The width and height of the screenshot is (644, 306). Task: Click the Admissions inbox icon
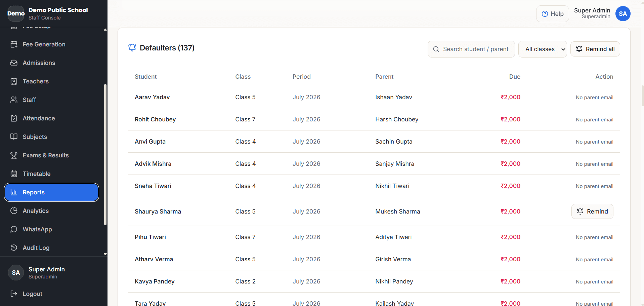(x=14, y=63)
